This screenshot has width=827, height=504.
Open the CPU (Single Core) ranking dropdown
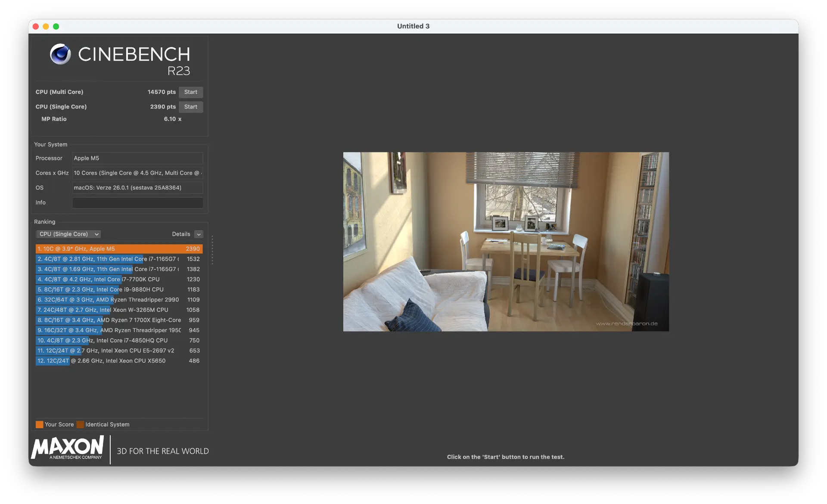68,234
